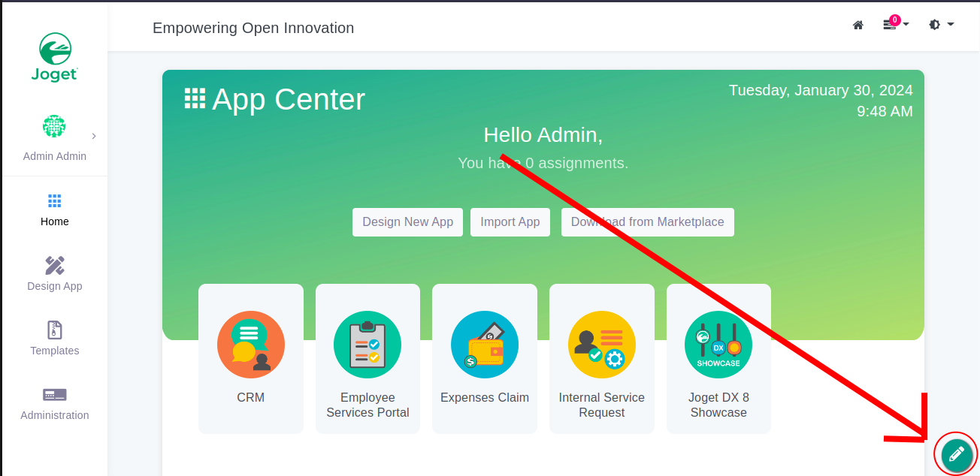Click the App Center title text
The height and width of the screenshot is (476, 980).
pyautogui.click(x=289, y=100)
